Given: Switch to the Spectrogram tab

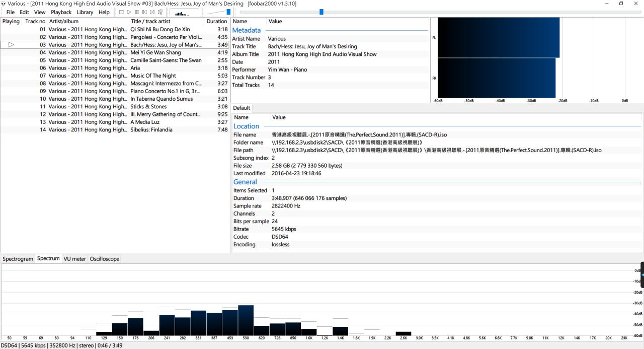Looking at the screenshot, I should coord(18,259).
